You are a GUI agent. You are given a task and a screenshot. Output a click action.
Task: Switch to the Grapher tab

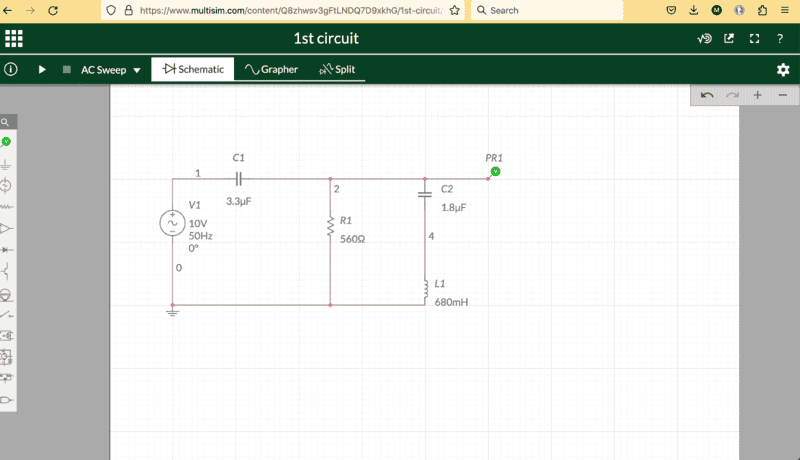coord(271,70)
